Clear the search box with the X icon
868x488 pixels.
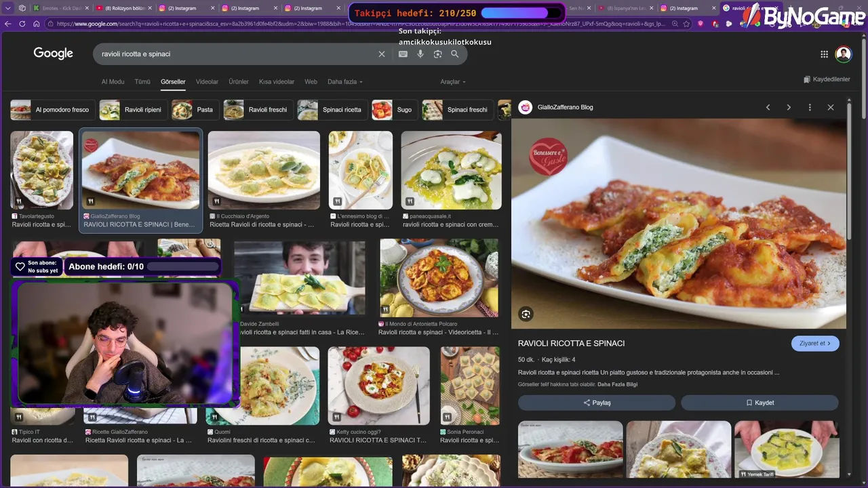coord(381,54)
